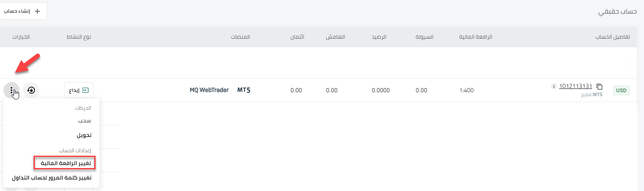Viewport: 644px width, 191px height.
Task: Click the circular history icon beside options
Action: (31, 90)
